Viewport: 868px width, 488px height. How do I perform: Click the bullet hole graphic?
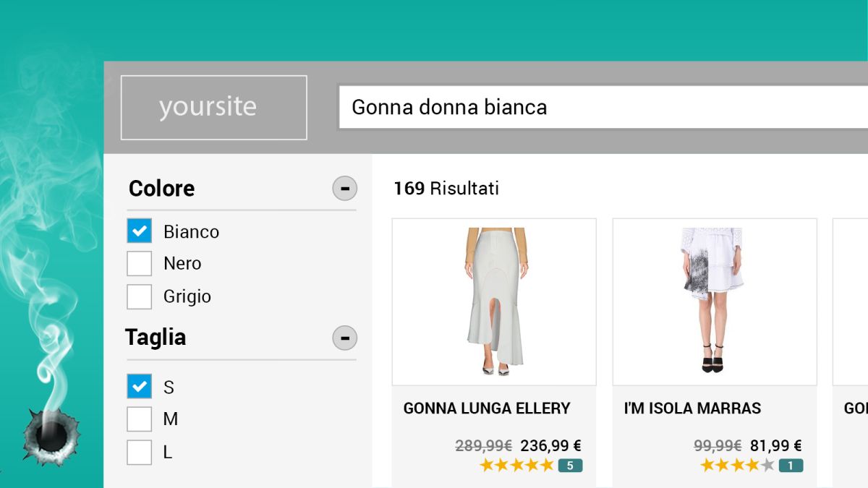click(49, 436)
